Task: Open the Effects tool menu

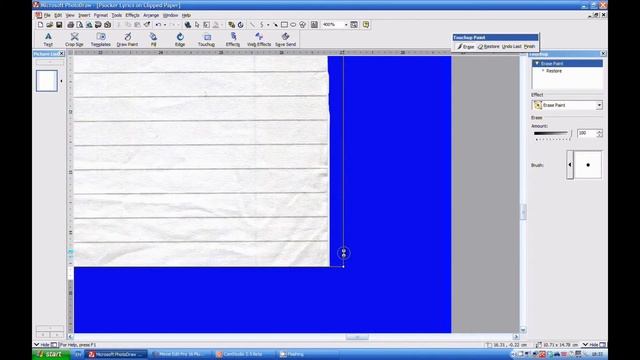Action: point(233,40)
